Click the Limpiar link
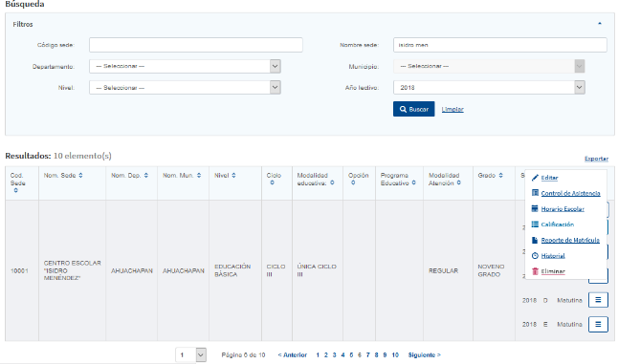Image resolution: width=618 pixels, height=364 pixels. [x=452, y=110]
